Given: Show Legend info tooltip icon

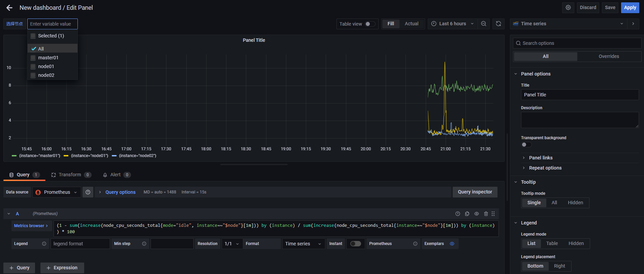Looking at the screenshot, I should pos(44,244).
